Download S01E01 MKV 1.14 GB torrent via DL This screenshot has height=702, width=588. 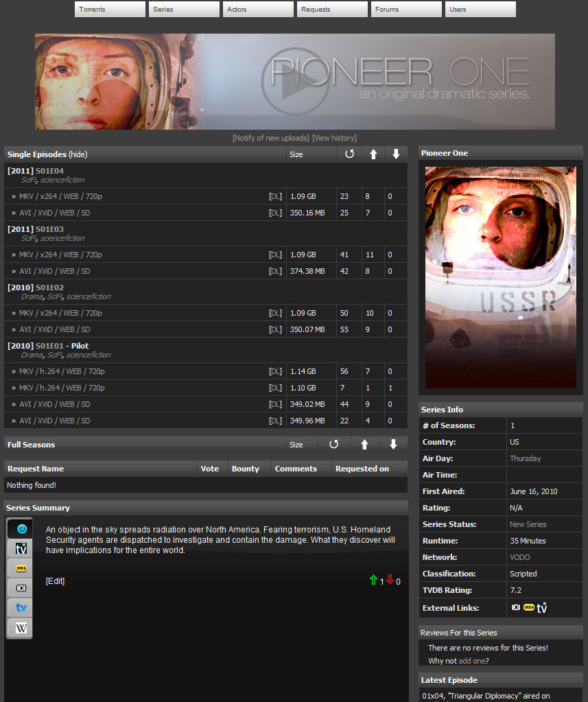pyautogui.click(x=275, y=372)
